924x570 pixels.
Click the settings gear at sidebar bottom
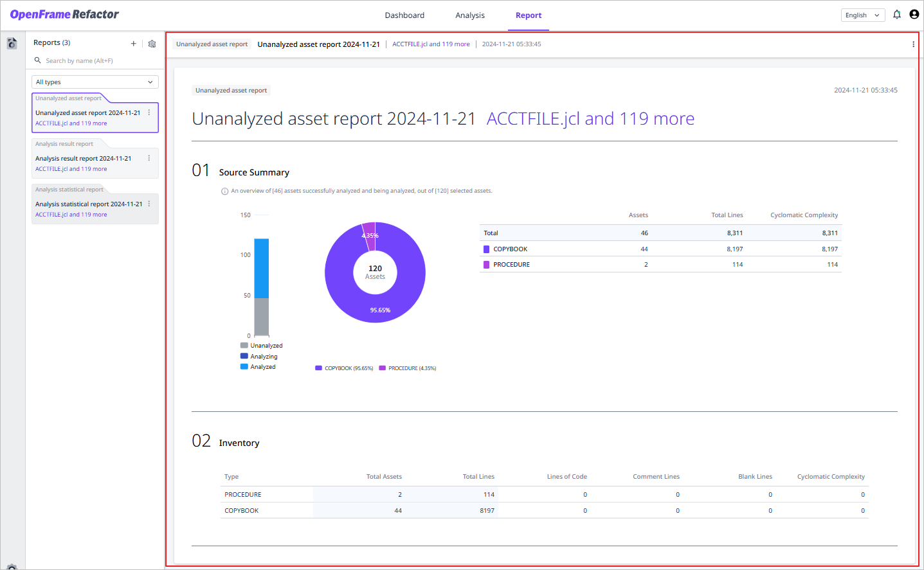pyautogui.click(x=12, y=567)
